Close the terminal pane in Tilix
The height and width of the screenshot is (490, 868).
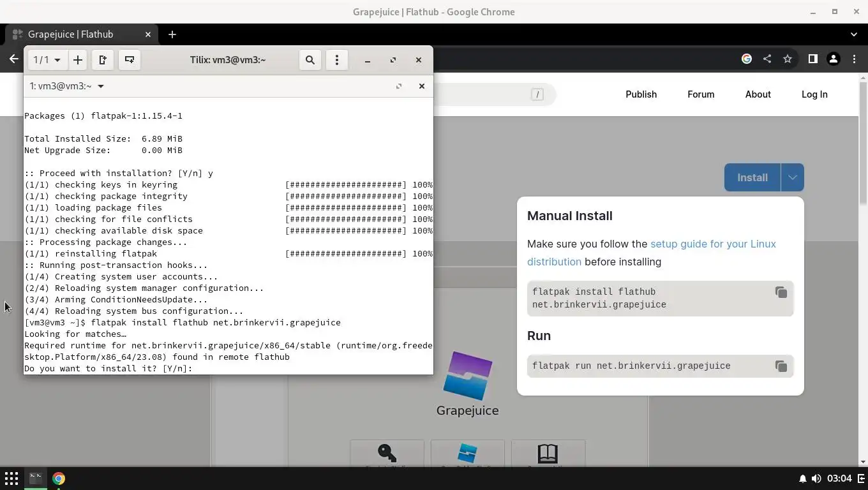click(x=421, y=86)
